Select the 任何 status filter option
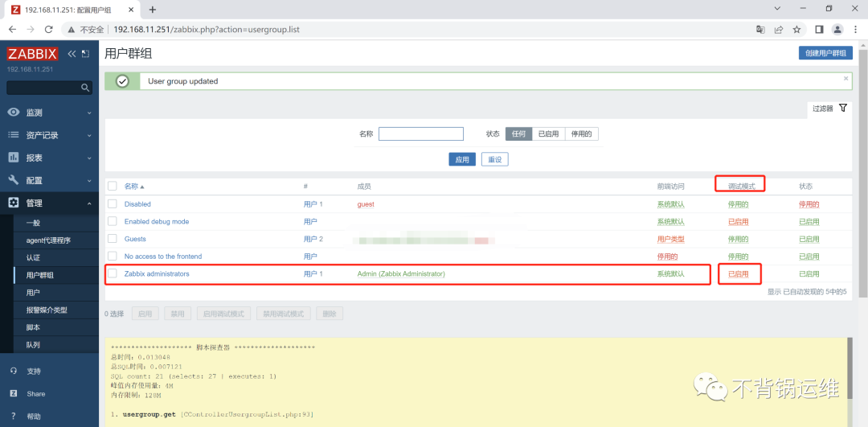The height and width of the screenshot is (427, 868). (x=518, y=134)
